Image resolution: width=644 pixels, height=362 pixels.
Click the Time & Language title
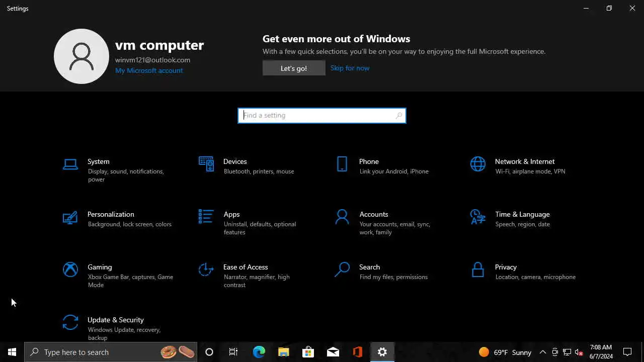522,214
